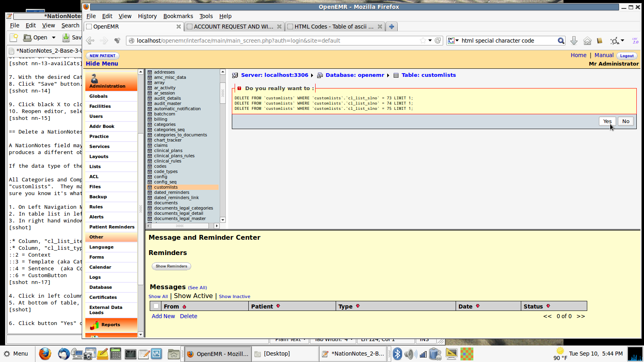Close the HTML Codes tab
The image size is (644, 362).
tap(380, 27)
